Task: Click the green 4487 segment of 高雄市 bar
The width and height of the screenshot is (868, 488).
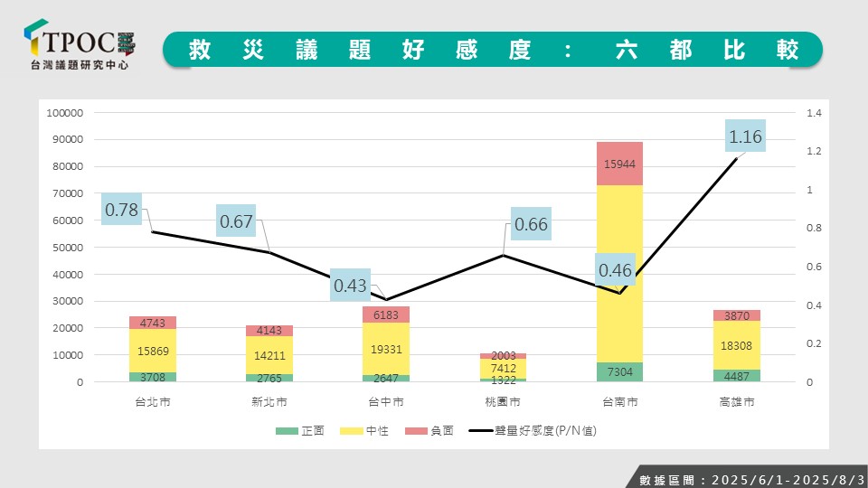Action: point(735,376)
